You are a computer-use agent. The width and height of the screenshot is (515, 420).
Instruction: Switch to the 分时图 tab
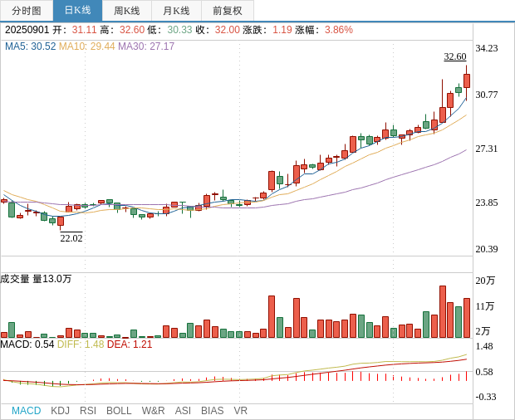(27, 11)
